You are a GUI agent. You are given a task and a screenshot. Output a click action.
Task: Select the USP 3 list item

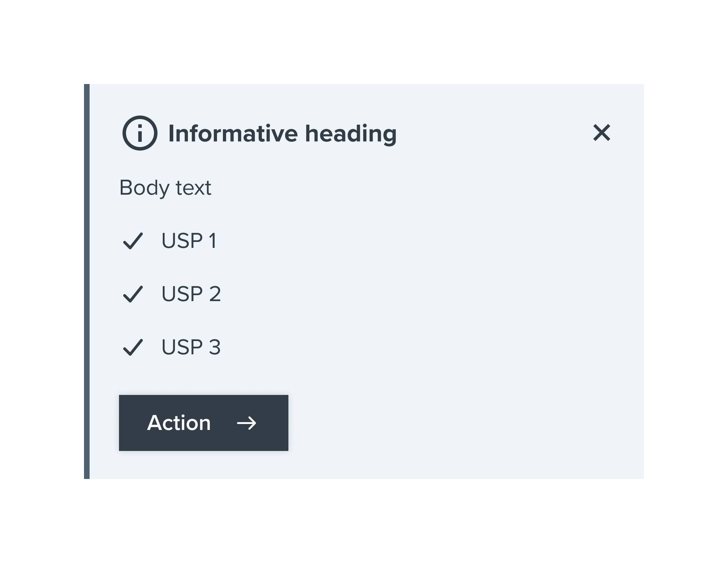click(x=172, y=347)
